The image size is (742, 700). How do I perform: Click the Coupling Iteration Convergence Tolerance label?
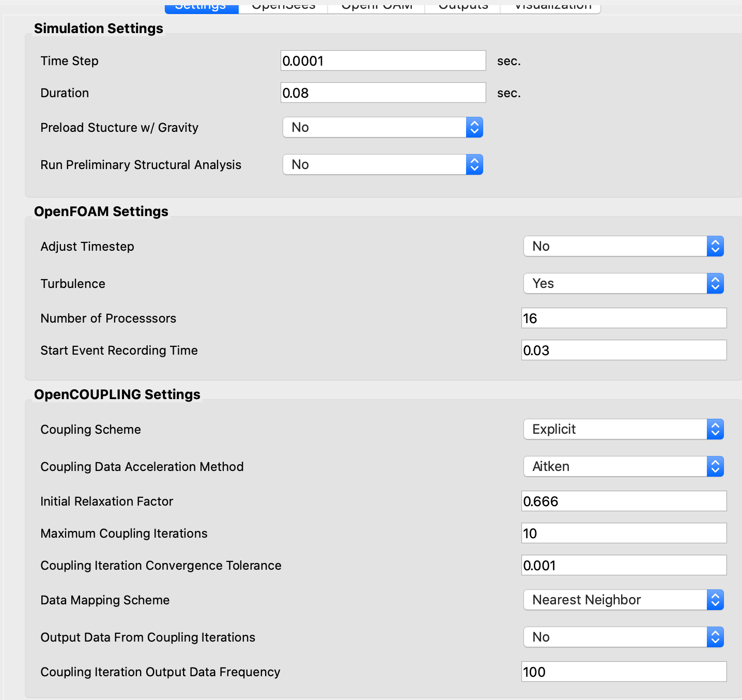click(161, 566)
